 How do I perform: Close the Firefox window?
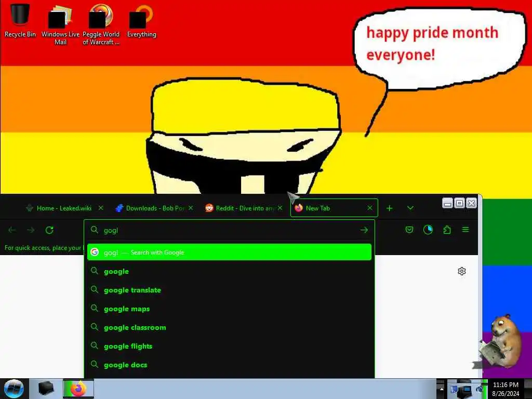(x=471, y=203)
